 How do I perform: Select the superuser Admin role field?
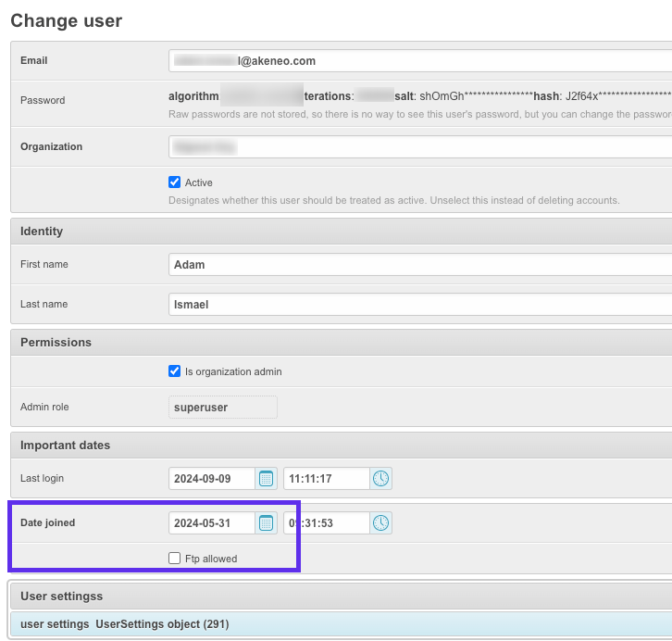[223, 408]
